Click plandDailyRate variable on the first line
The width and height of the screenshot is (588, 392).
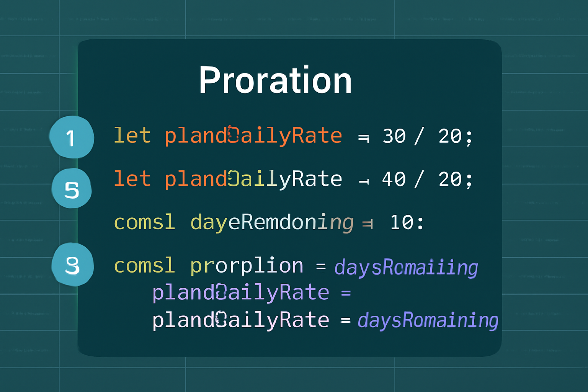(x=253, y=136)
